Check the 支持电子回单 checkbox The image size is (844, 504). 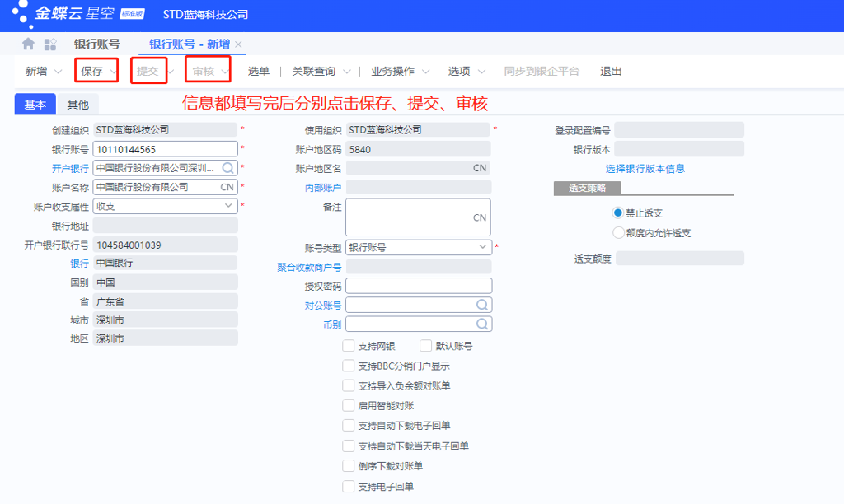pyautogui.click(x=349, y=486)
